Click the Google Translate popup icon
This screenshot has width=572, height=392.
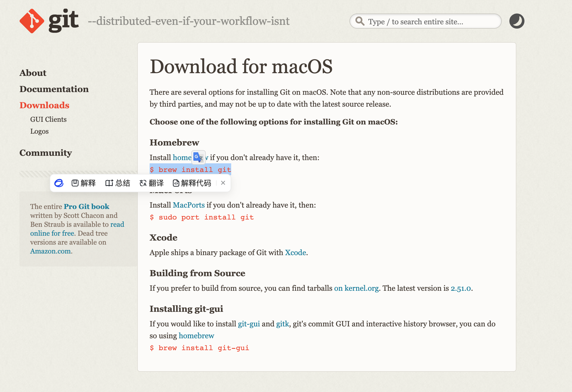[x=198, y=157]
